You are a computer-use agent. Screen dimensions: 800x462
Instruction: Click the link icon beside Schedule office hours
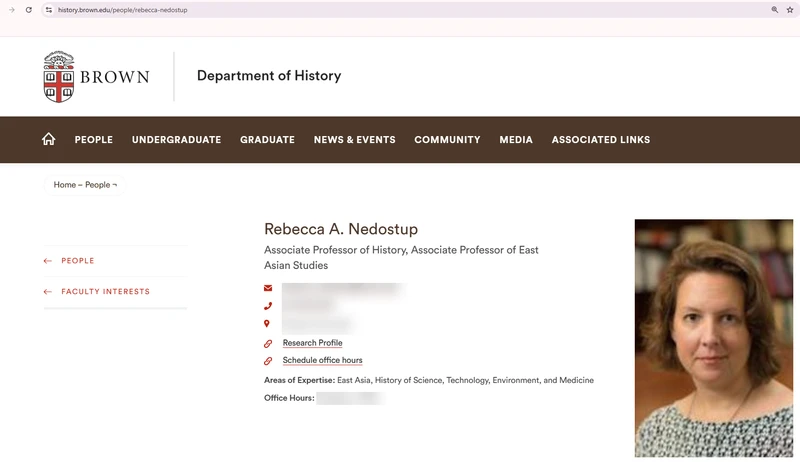[268, 361]
